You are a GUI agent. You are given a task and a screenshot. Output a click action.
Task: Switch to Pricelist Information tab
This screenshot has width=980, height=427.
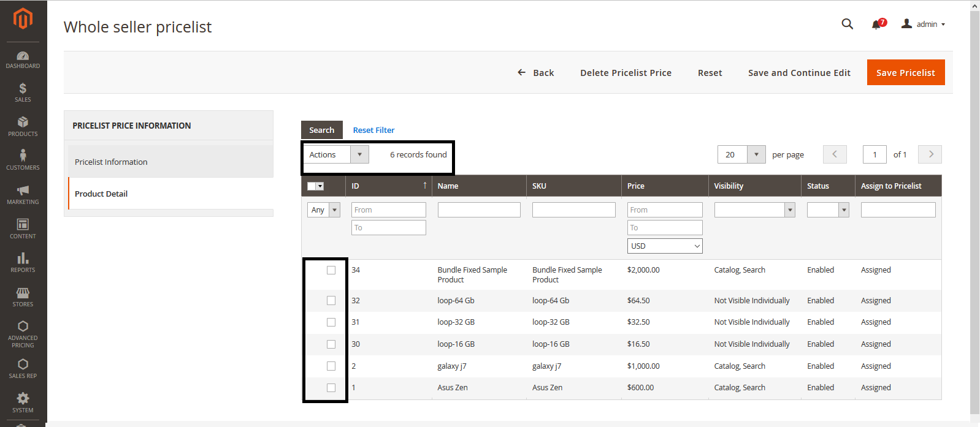(x=111, y=162)
